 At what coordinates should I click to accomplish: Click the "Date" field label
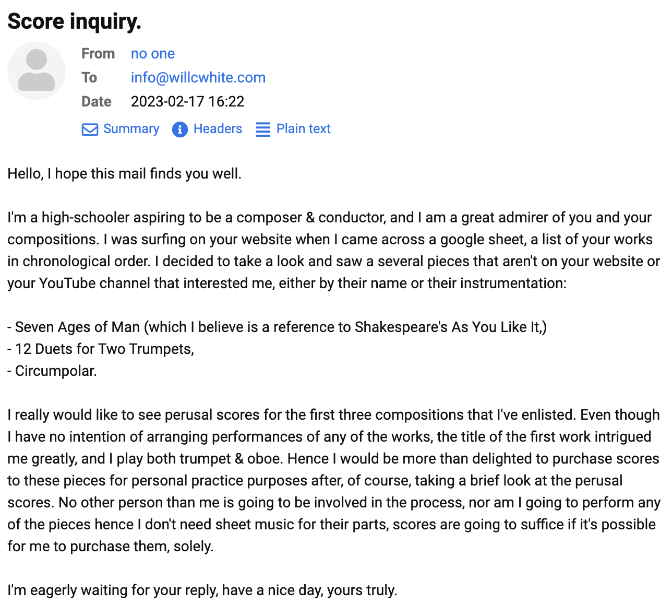97,102
